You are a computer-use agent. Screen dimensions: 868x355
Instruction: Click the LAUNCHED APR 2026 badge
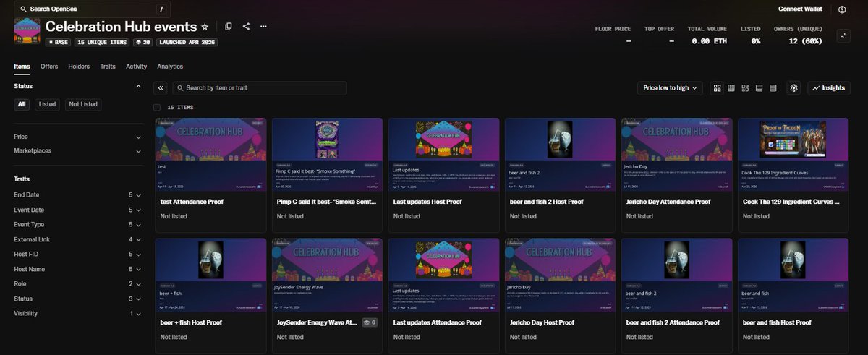click(x=187, y=43)
